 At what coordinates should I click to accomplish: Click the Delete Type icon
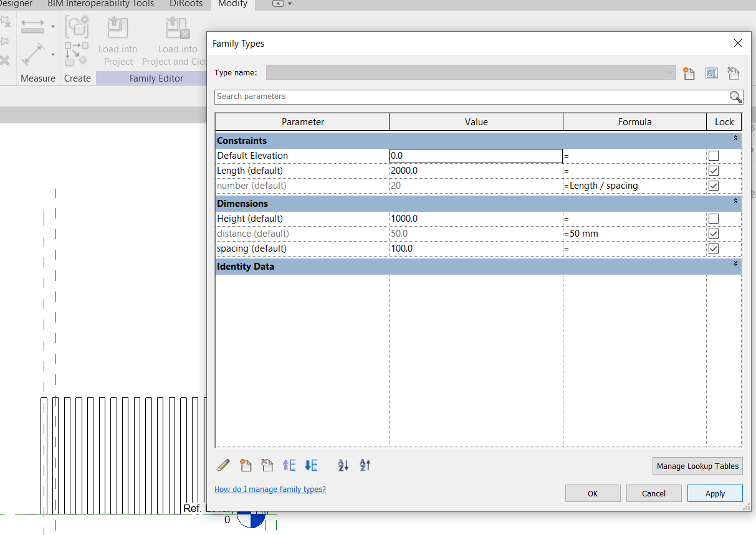pyautogui.click(x=733, y=73)
